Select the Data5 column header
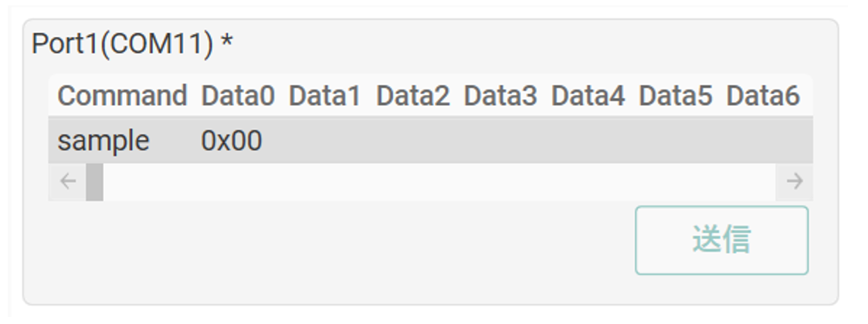 click(675, 96)
